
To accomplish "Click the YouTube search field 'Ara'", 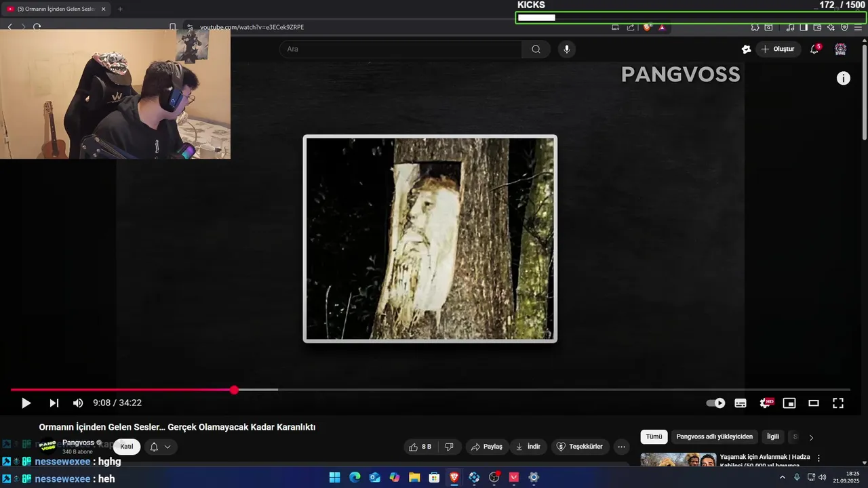I will 400,49.
